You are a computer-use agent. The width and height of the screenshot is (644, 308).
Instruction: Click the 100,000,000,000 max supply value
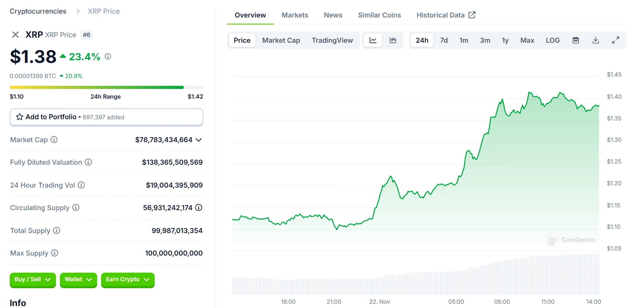pyautogui.click(x=174, y=253)
